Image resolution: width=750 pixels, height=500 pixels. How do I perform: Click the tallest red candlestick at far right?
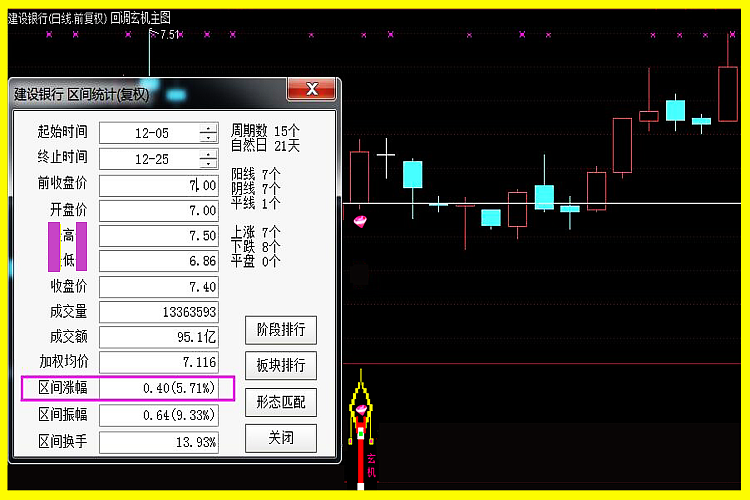pyautogui.click(x=729, y=93)
